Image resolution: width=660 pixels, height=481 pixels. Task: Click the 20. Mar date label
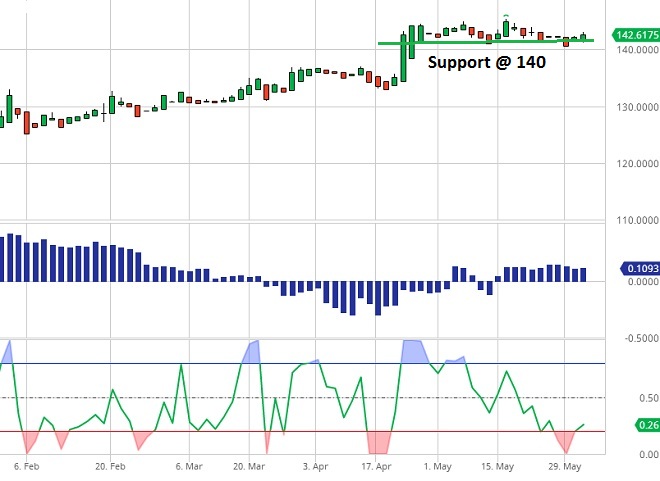[249, 466]
